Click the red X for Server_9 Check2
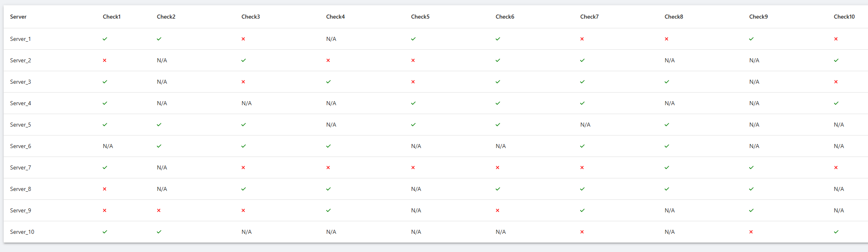 (159, 210)
